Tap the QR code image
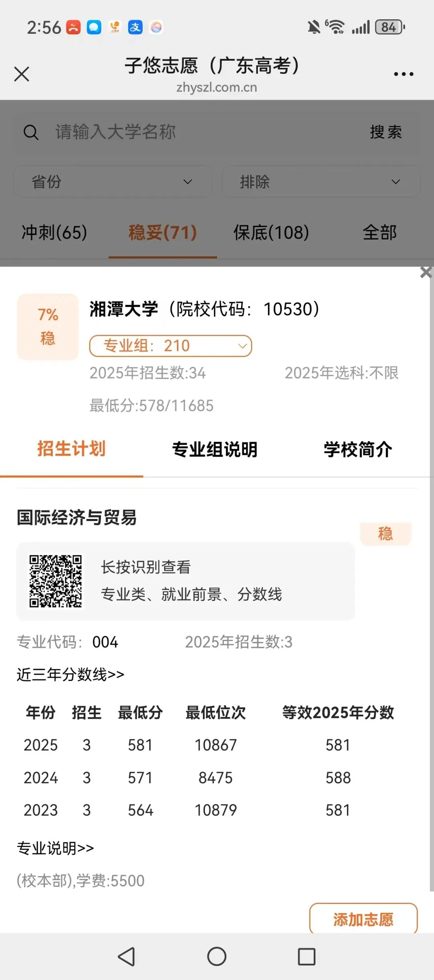This screenshot has width=434, height=980. 55,581
